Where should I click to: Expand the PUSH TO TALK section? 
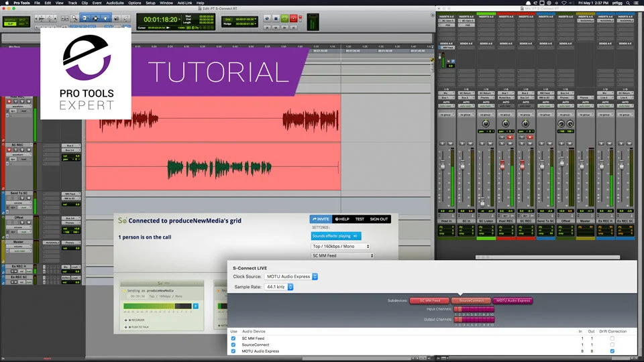(x=137, y=327)
